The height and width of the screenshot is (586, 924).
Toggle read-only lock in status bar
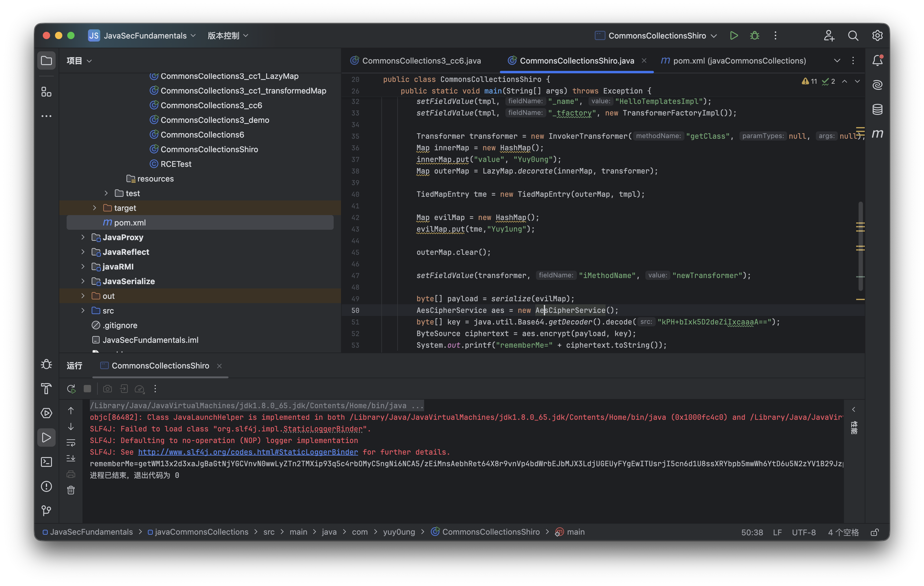[875, 532]
